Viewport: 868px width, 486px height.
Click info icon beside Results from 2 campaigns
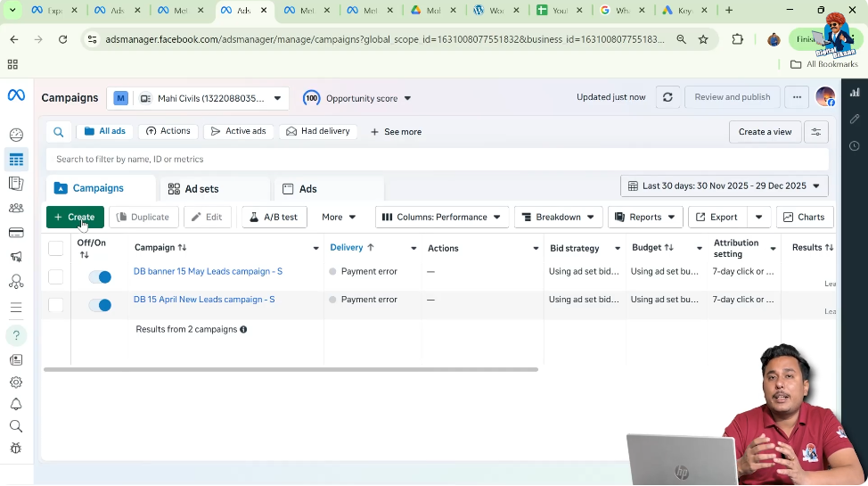[x=243, y=329]
